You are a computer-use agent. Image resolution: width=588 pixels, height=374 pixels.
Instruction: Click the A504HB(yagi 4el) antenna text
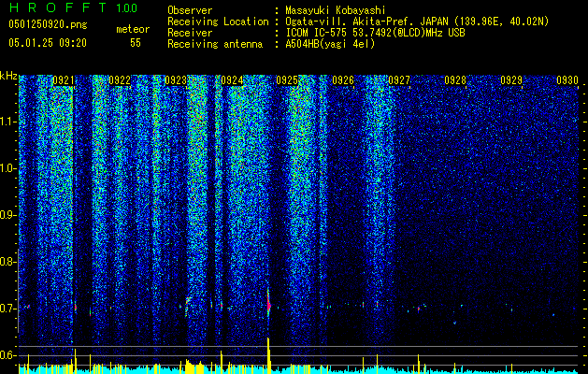pyautogui.click(x=330, y=44)
